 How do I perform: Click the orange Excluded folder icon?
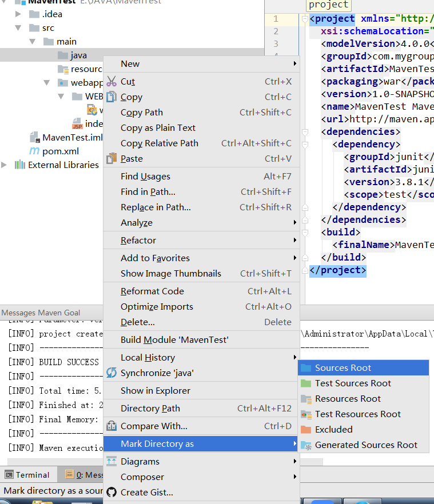point(306,430)
